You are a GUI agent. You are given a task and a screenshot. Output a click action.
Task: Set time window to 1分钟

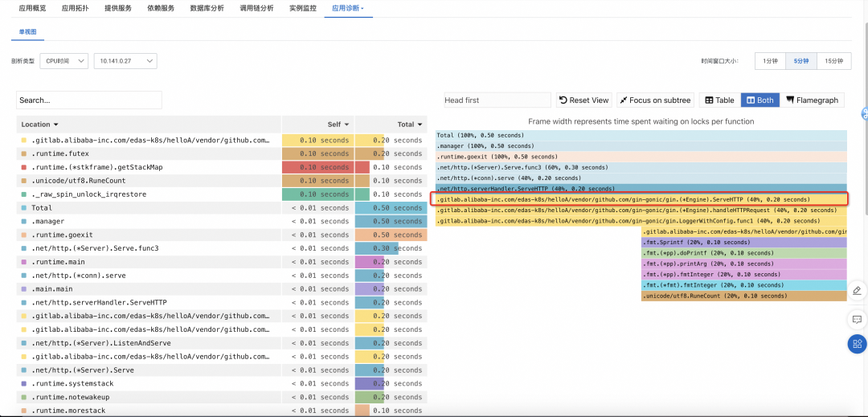point(770,61)
